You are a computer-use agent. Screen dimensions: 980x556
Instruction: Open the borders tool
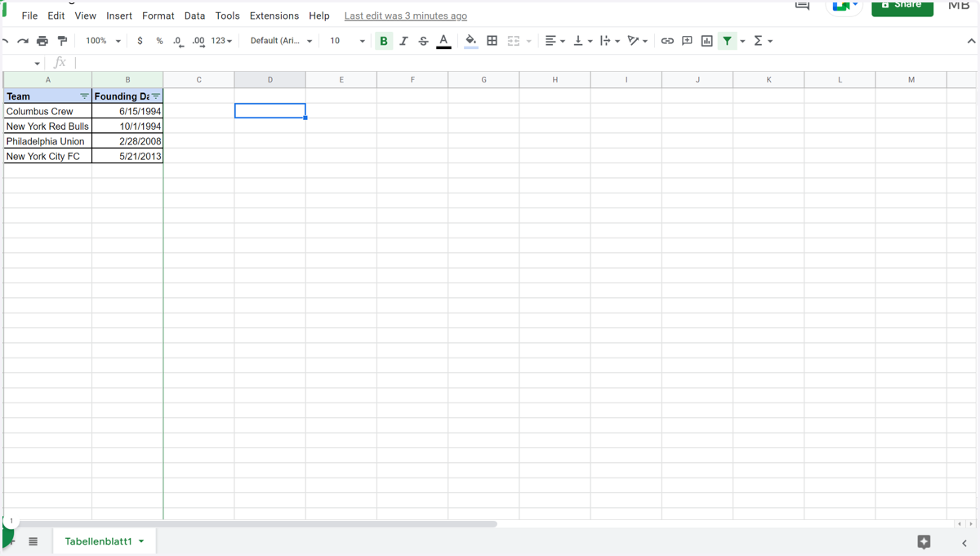click(492, 41)
